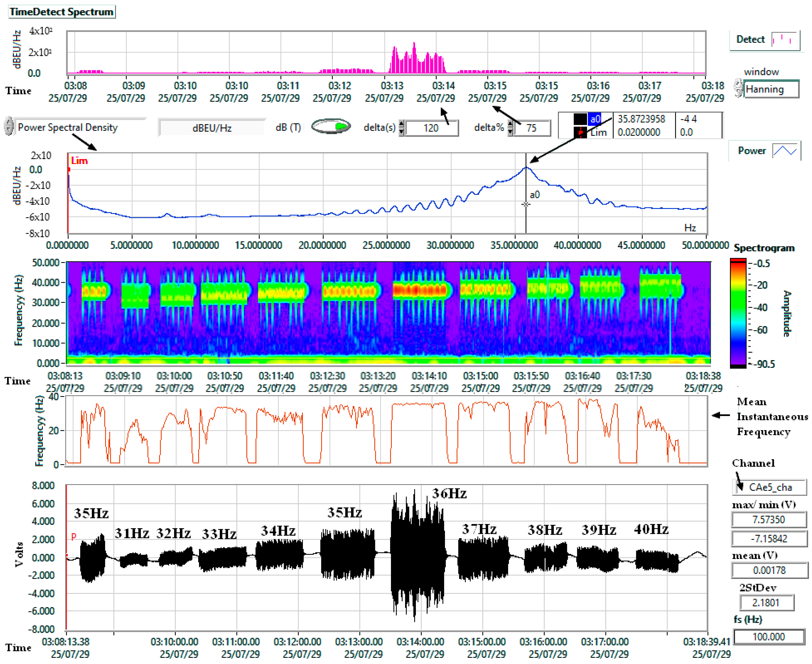This screenshot has height=664, width=812.
Task: Toggle the dB (T) switch
Action: [x=331, y=127]
